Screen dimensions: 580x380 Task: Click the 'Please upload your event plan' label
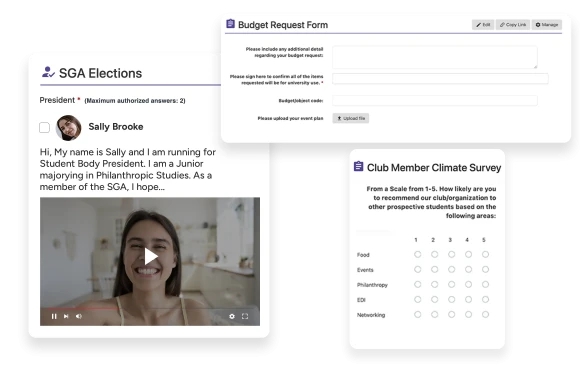click(x=290, y=118)
